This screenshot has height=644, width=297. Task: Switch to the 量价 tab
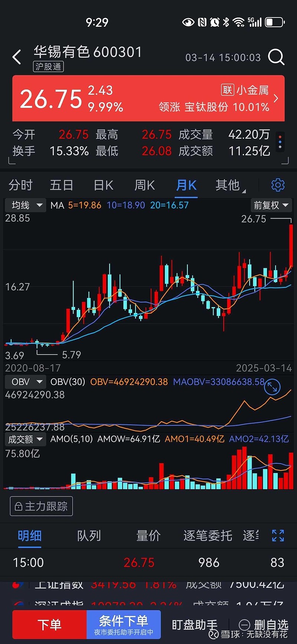148,535
